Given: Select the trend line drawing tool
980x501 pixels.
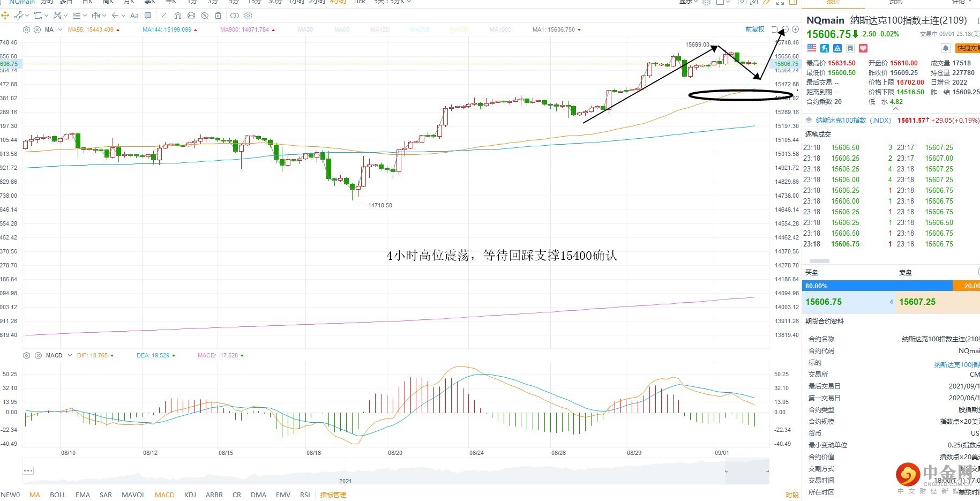Looking at the screenshot, I should point(19,16).
